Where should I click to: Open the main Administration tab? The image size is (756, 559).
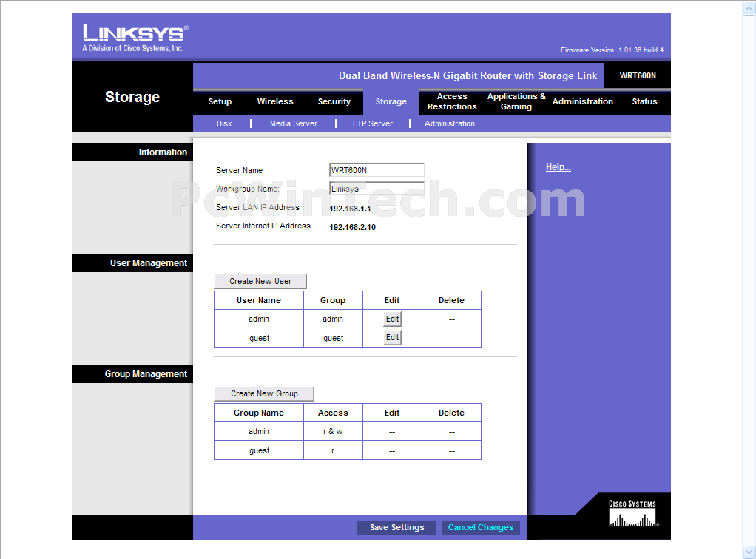[x=583, y=102]
